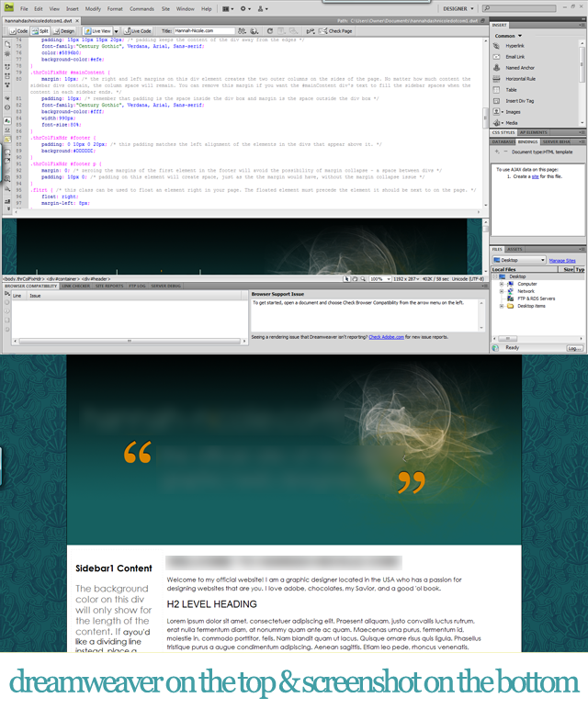Click the Zoom tool magnifier in status bar

pyautogui.click(x=363, y=279)
